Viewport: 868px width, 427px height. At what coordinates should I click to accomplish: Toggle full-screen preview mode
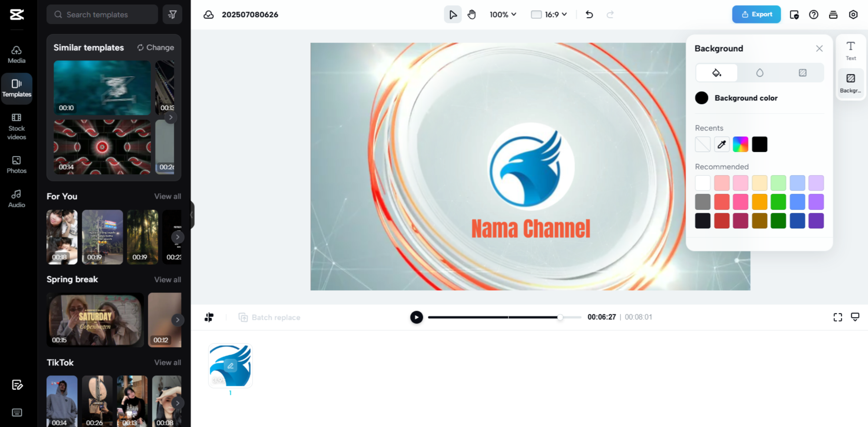point(838,317)
